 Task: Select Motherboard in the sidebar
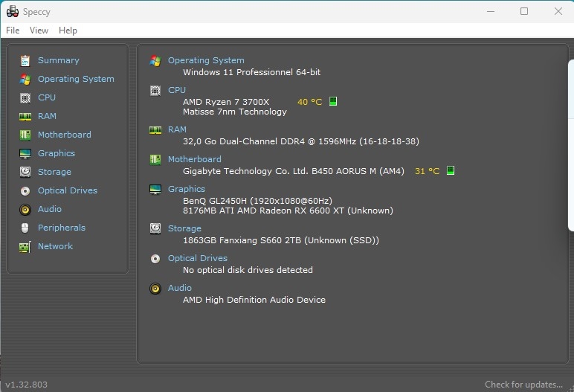click(65, 135)
